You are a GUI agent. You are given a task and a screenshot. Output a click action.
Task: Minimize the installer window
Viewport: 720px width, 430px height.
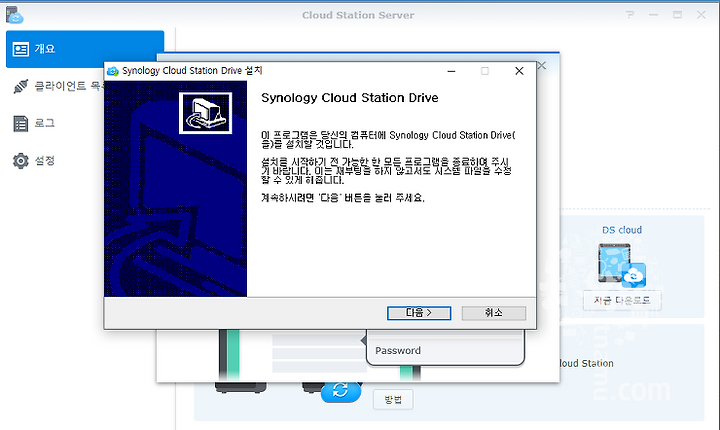point(451,71)
